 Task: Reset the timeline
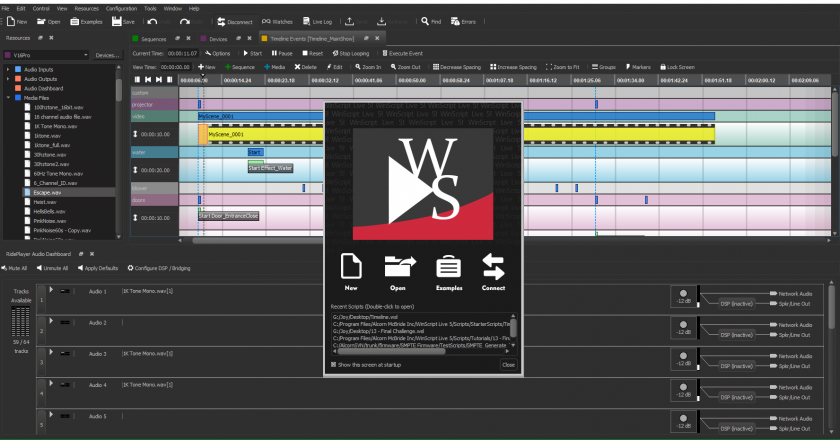coord(312,53)
